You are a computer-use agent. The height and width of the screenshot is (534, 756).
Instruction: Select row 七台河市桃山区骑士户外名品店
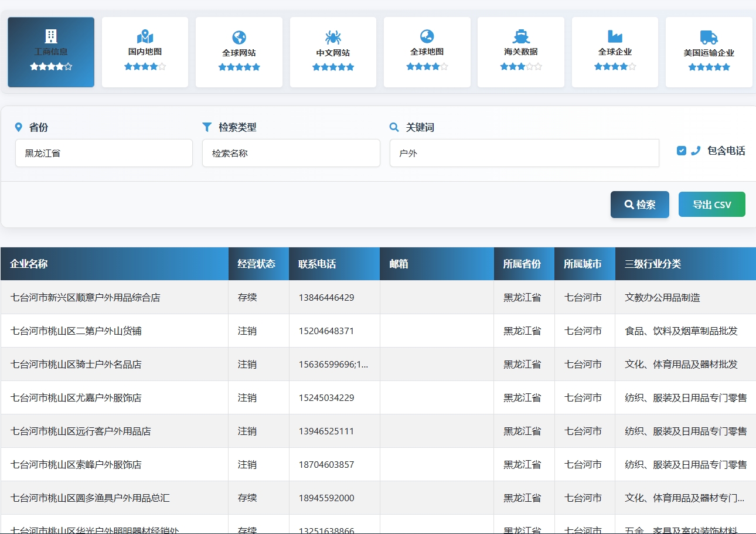[x=378, y=364]
